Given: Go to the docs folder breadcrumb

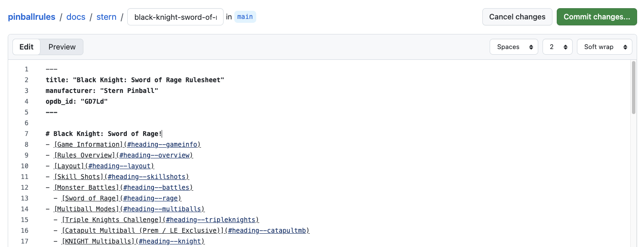Looking at the screenshot, I should click(76, 17).
